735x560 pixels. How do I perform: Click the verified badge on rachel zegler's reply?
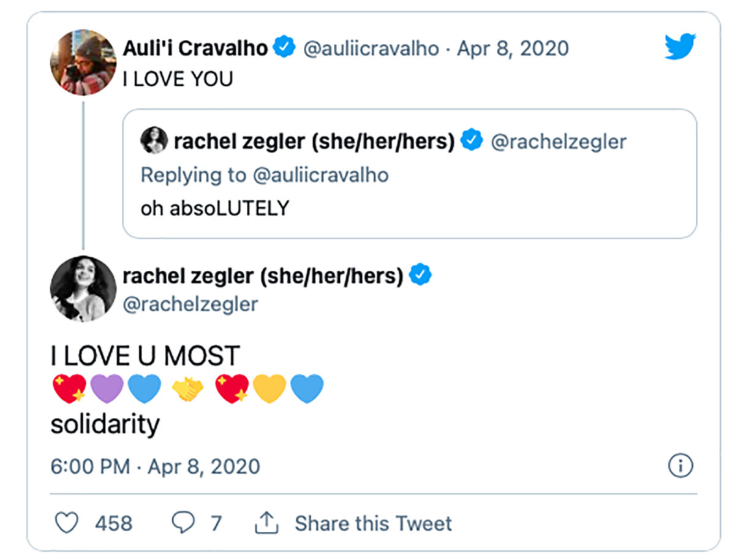(x=421, y=275)
